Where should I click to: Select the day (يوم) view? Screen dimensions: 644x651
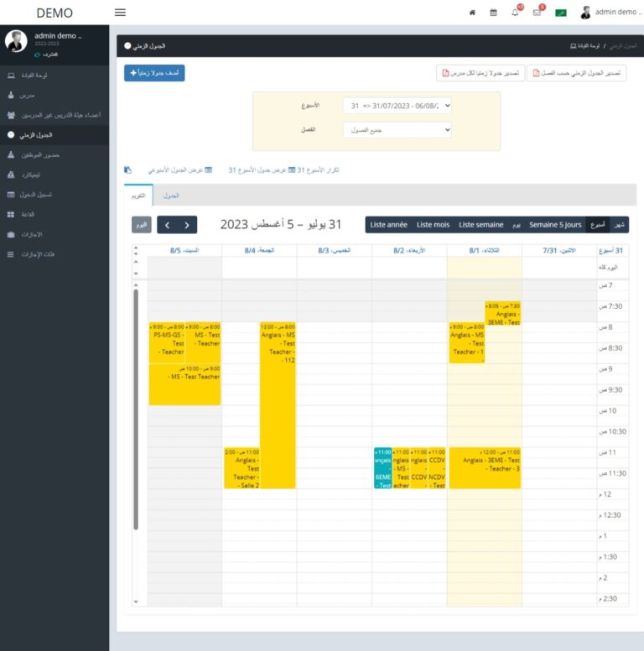pos(517,225)
